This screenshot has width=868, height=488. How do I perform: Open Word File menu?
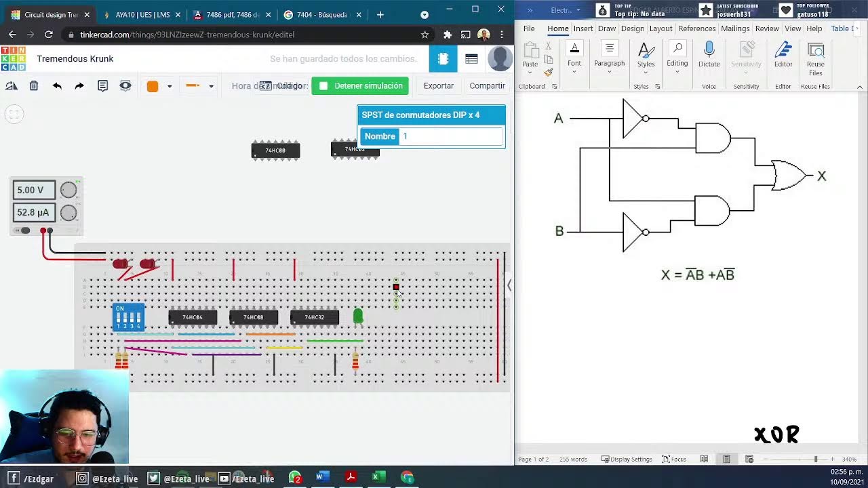(x=529, y=28)
